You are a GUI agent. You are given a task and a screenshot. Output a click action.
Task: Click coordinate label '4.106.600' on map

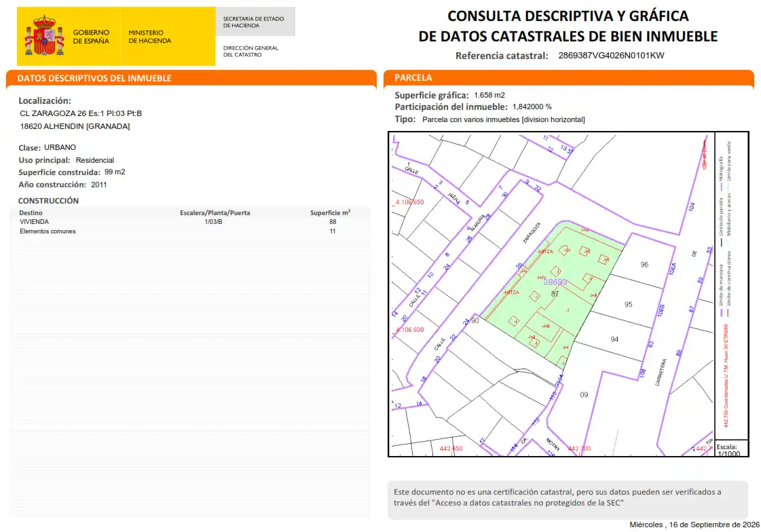409,329
